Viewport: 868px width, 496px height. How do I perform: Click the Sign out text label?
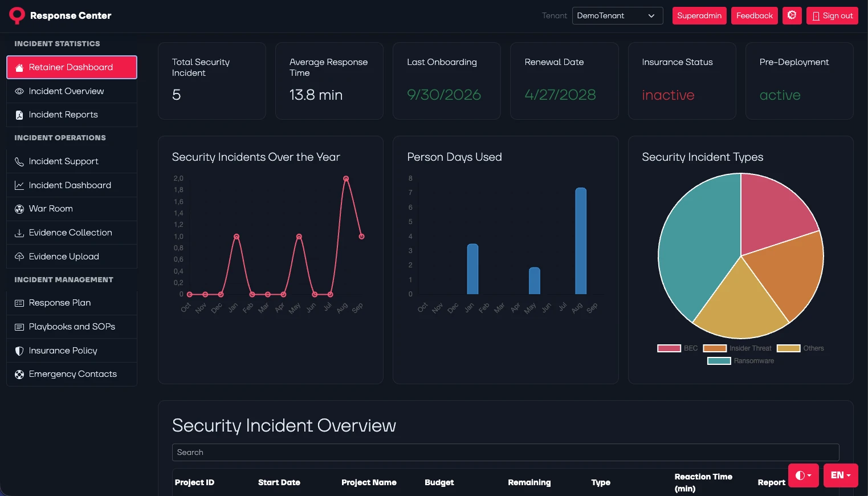[x=838, y=16]
